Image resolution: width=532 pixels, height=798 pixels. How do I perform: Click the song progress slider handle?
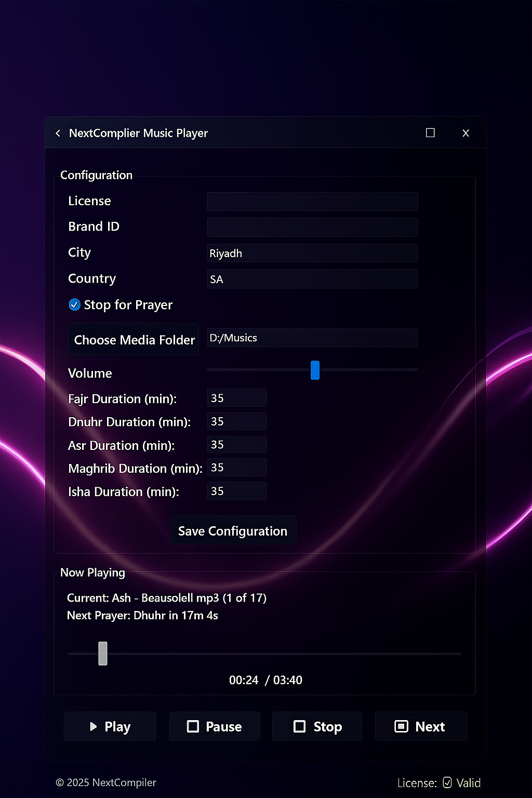pos(103,654)
